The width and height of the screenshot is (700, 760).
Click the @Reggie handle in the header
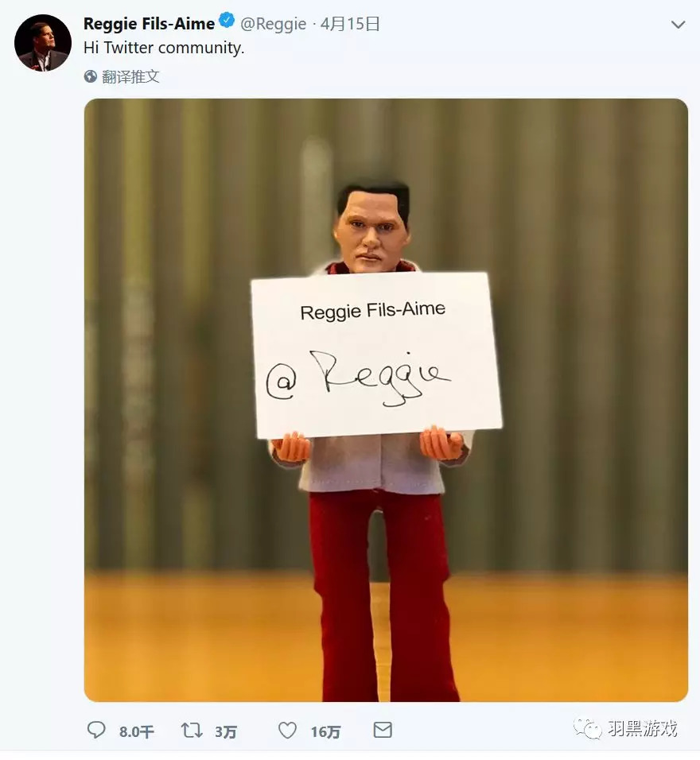pyautogui.click(x=273, y=24)
